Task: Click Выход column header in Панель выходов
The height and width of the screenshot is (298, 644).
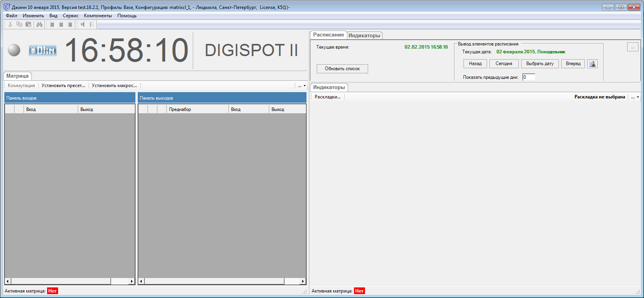Action: point(287,109)
